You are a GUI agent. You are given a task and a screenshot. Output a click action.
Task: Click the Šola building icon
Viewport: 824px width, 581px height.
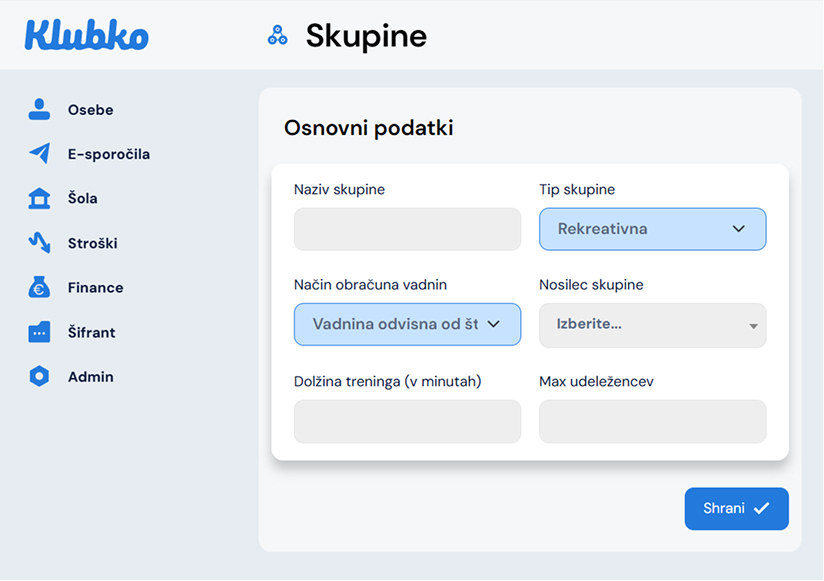(39, 198)
